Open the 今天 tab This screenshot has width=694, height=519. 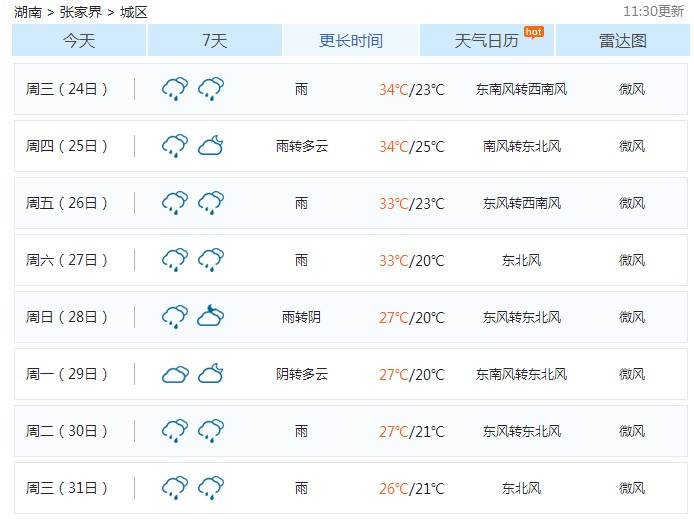[79, 40]
